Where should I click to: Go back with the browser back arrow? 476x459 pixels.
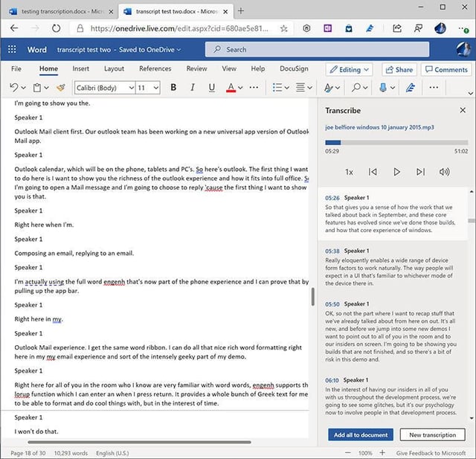tap(14, 28)
